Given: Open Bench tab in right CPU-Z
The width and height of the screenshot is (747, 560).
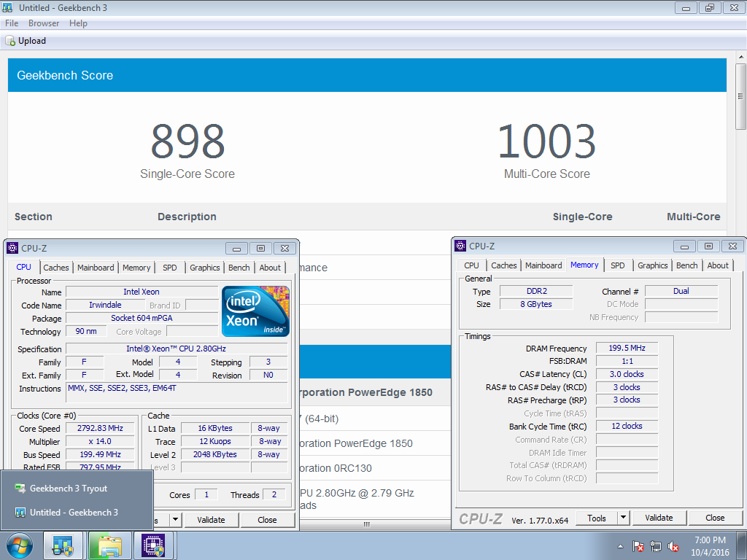Looking at the screenshot, I should (687, 265).
